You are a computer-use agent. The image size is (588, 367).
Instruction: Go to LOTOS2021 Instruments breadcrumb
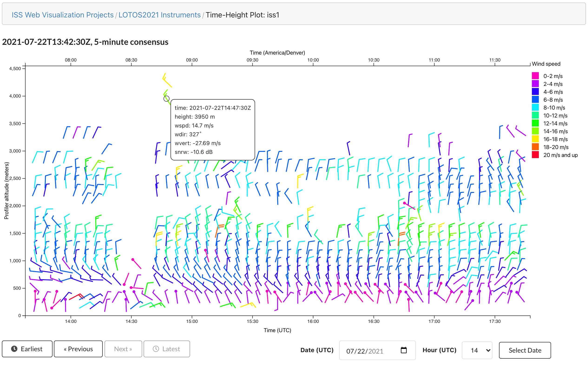pyautogui.click(x=159, y=15)
